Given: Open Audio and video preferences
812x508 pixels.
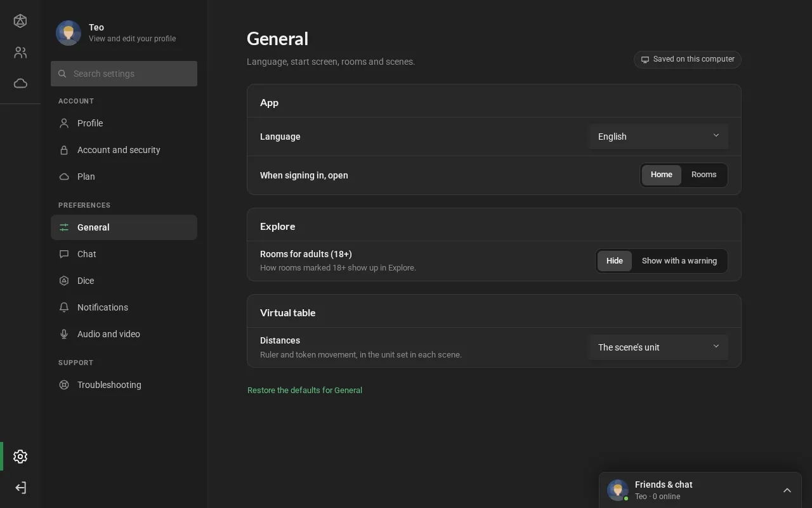Looking at the screenshot, I should (124, 334).
